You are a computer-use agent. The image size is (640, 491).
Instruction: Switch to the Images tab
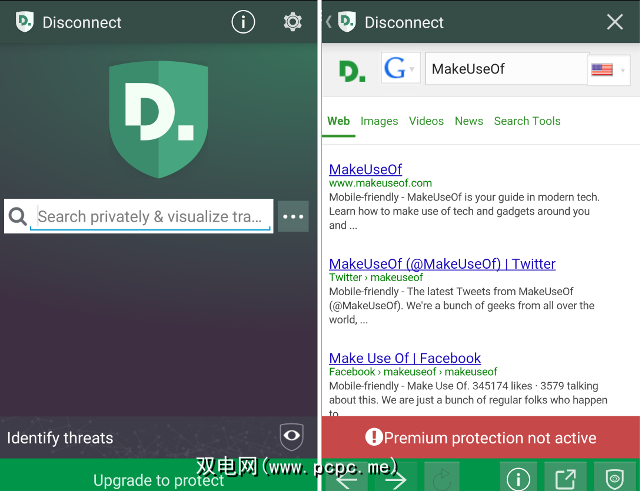(x=379, y=121)
